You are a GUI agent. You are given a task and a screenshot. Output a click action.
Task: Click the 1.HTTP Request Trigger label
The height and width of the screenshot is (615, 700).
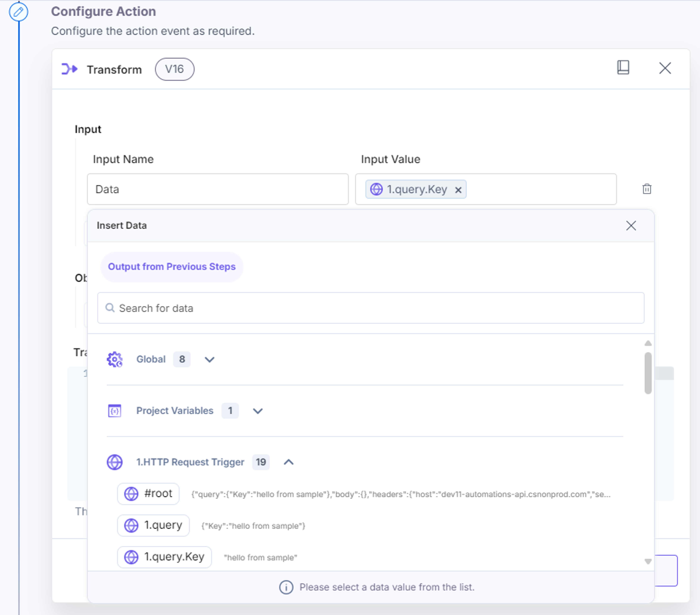[190, 462]
